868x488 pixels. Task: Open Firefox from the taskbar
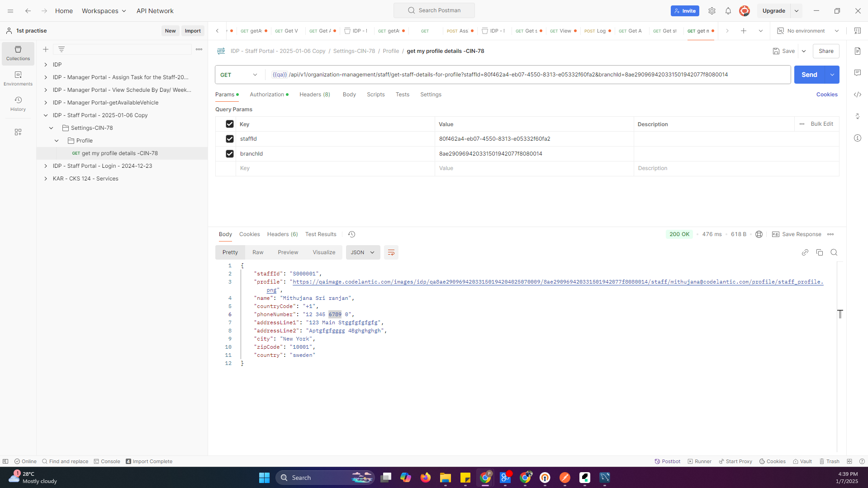426,478
